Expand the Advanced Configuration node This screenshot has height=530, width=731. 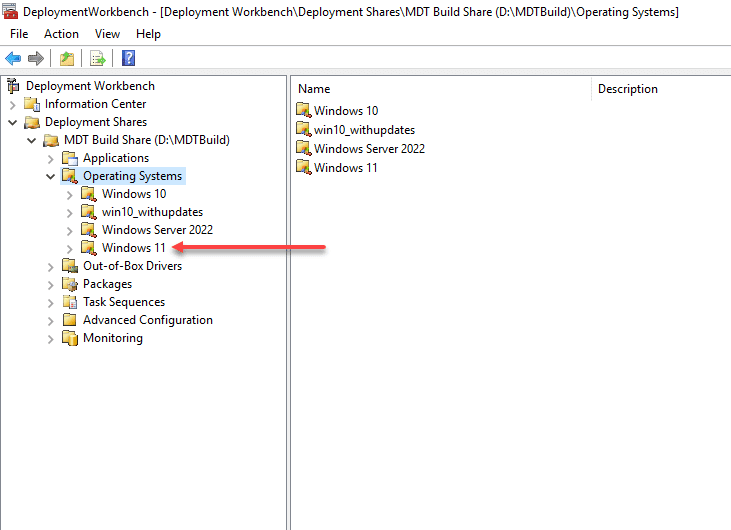click(50, 321)
